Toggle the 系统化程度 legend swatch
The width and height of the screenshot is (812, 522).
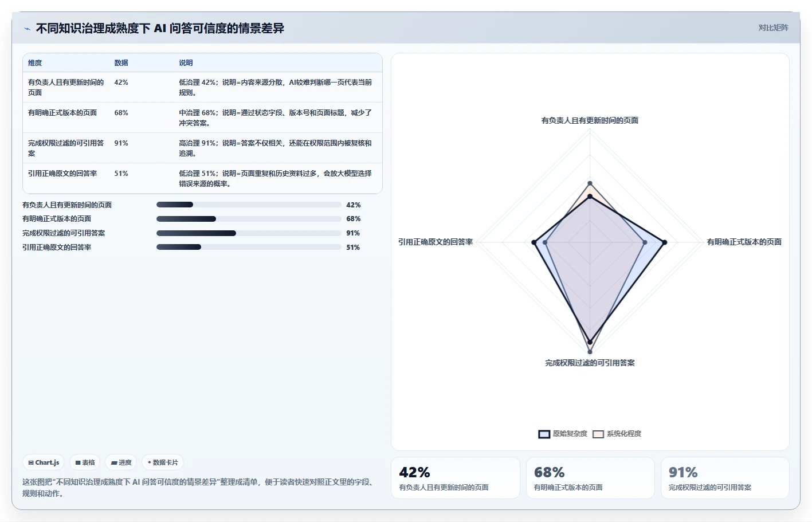coord(598,434)
